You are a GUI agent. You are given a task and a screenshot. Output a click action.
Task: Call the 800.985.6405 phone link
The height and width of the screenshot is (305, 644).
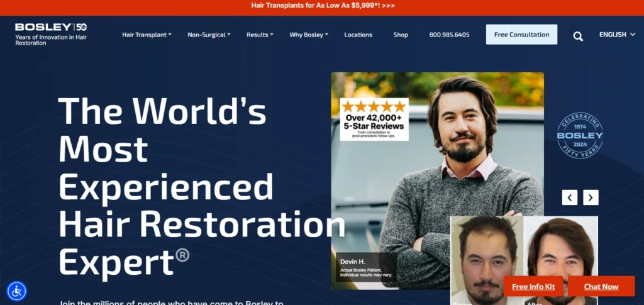(449, 35)
